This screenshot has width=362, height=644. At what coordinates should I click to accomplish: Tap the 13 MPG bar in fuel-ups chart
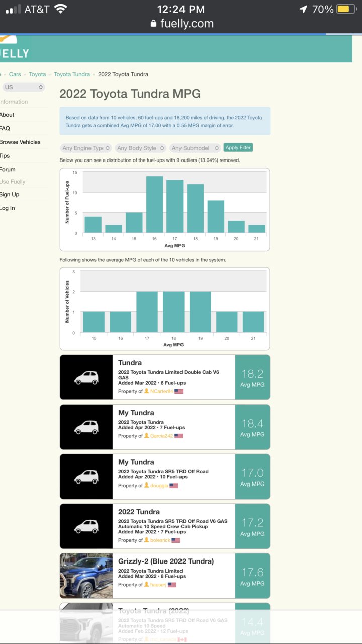coord(93,225)
